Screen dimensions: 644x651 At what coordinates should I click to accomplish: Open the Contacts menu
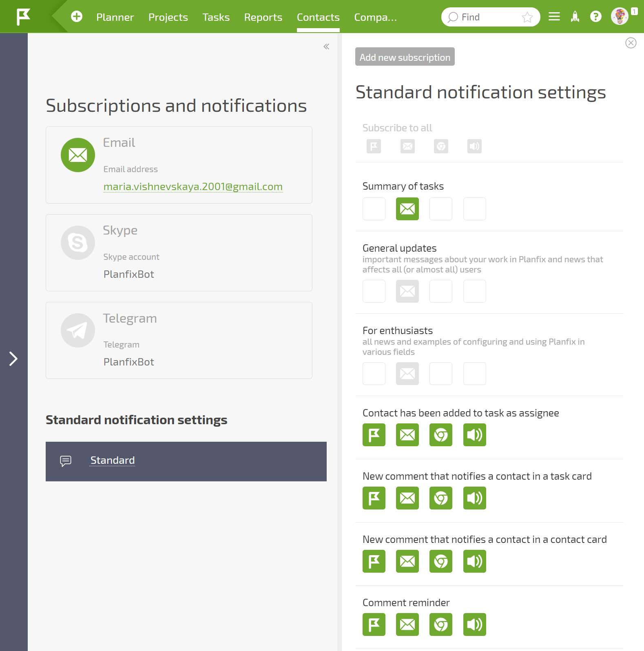[318, 17]
